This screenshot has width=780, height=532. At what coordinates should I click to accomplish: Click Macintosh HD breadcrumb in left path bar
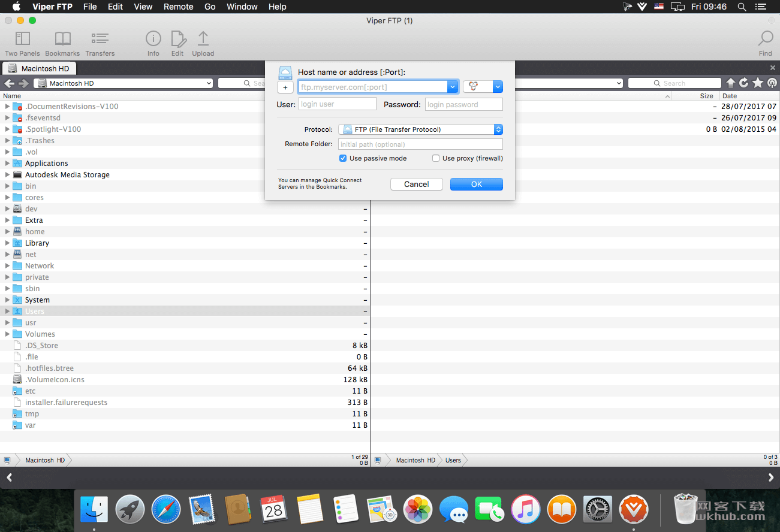(x=45, y=460)
